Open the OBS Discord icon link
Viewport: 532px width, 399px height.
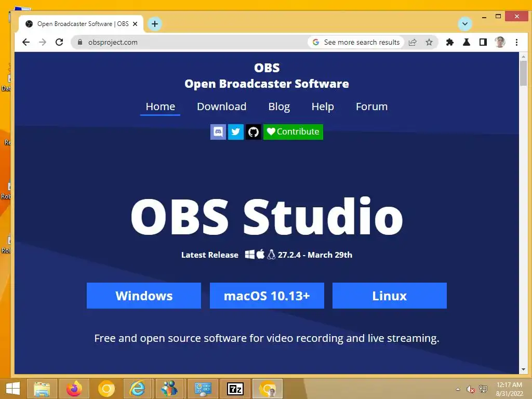(x=218, y=131)
